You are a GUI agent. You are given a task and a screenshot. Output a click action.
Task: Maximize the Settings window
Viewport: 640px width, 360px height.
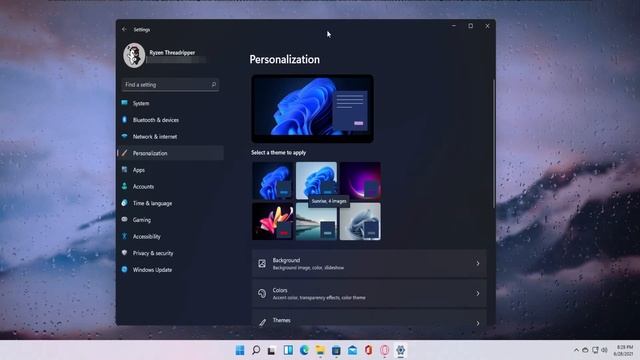(x=471, y=26)
